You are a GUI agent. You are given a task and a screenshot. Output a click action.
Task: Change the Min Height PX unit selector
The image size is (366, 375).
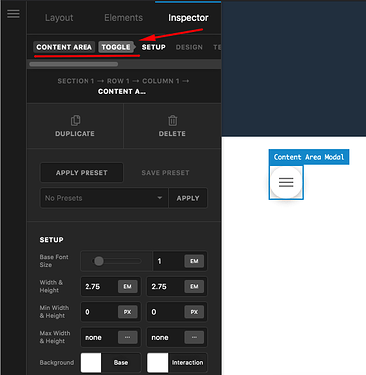[x=194, y=312]
